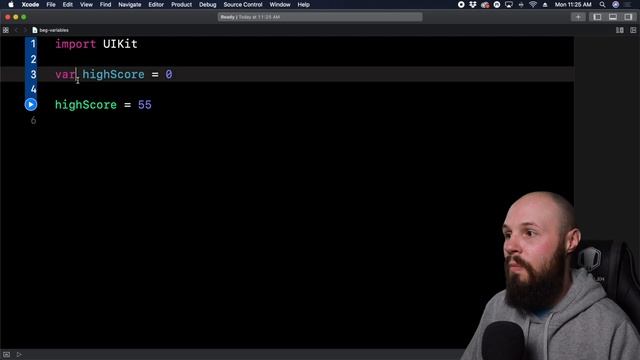Screen dimensions: 640x360
Task: Open the Notification Center icon
Action: click(x=628, y=4)
